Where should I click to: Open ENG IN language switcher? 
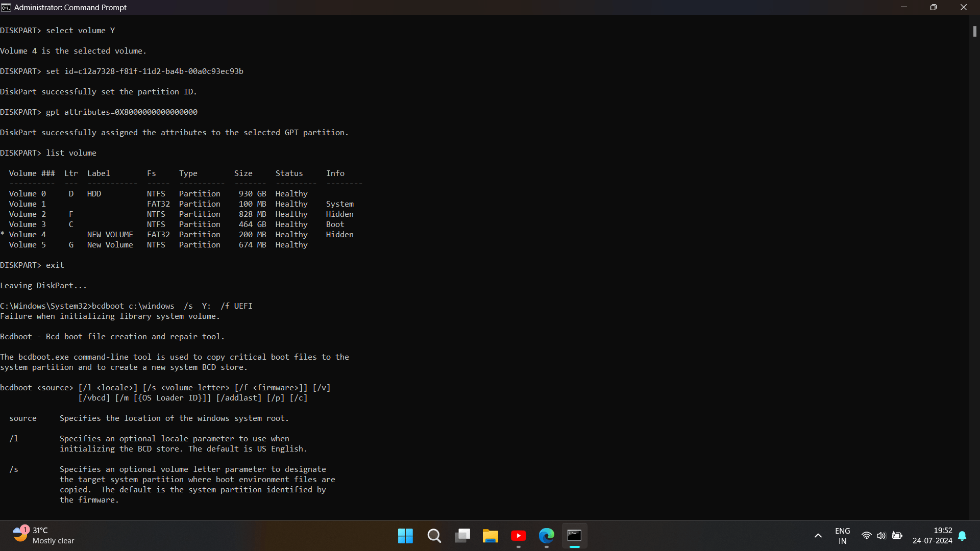pos(843,536)
